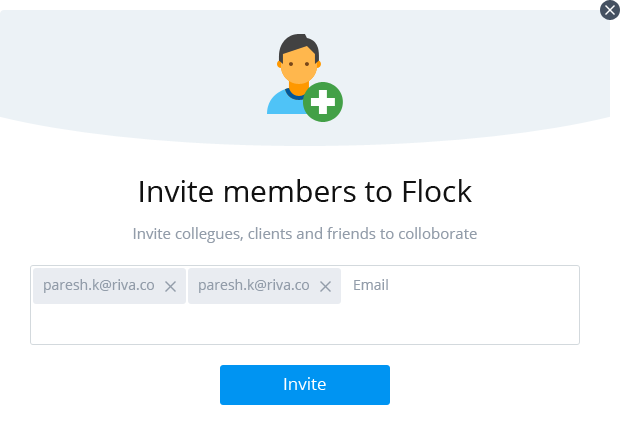Close the invite dialog with the X

[610, 10]
